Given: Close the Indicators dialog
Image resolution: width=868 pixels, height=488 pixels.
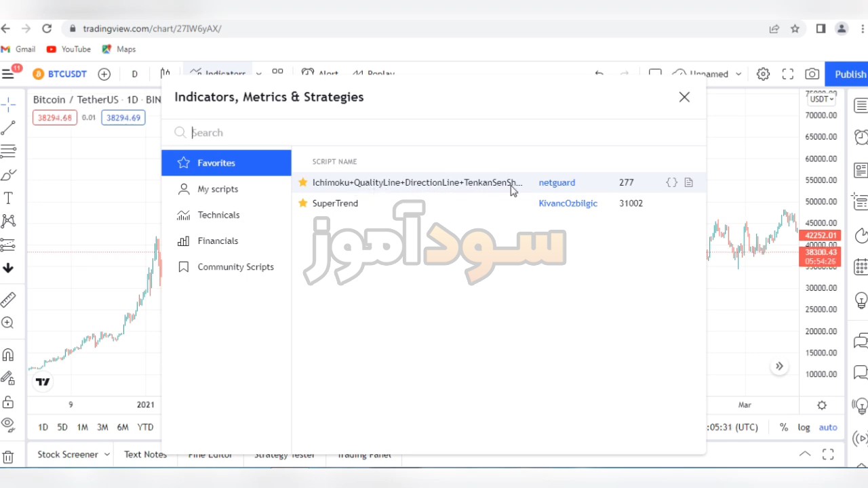Looking at the screenshot, I should [684, 97].
